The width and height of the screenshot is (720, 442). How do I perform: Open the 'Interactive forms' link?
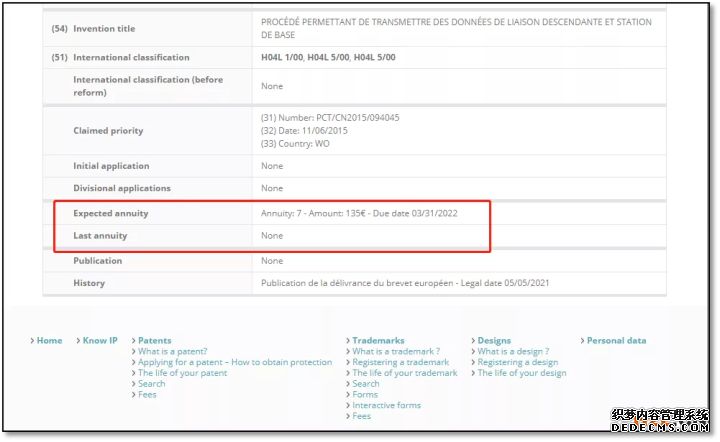387,406
